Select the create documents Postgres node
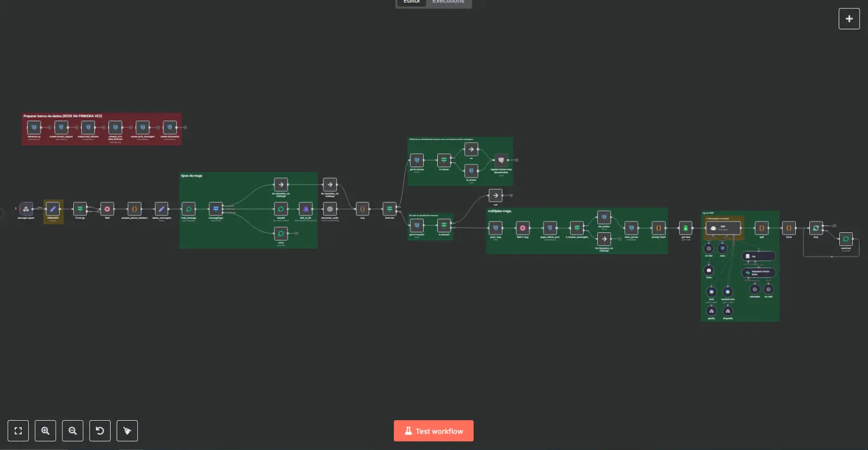The height and width of the screenshot is (450, 868). coord(170,128)
